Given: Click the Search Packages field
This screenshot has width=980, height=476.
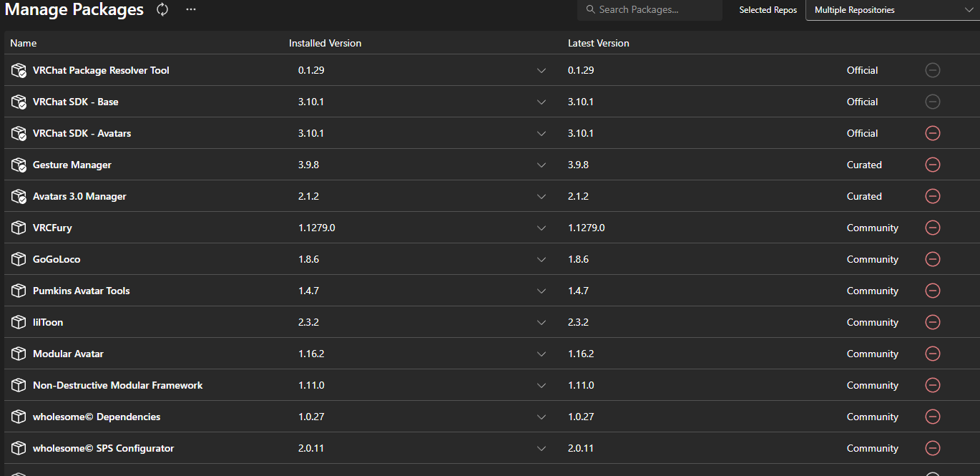Looking at the screenshot, I should tap(650, 10).
